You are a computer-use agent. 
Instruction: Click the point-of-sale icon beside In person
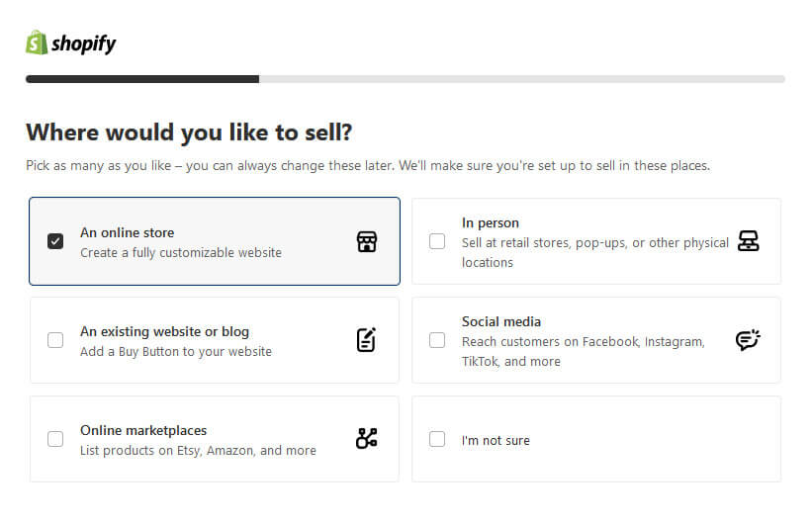click(x=749, y=241)
